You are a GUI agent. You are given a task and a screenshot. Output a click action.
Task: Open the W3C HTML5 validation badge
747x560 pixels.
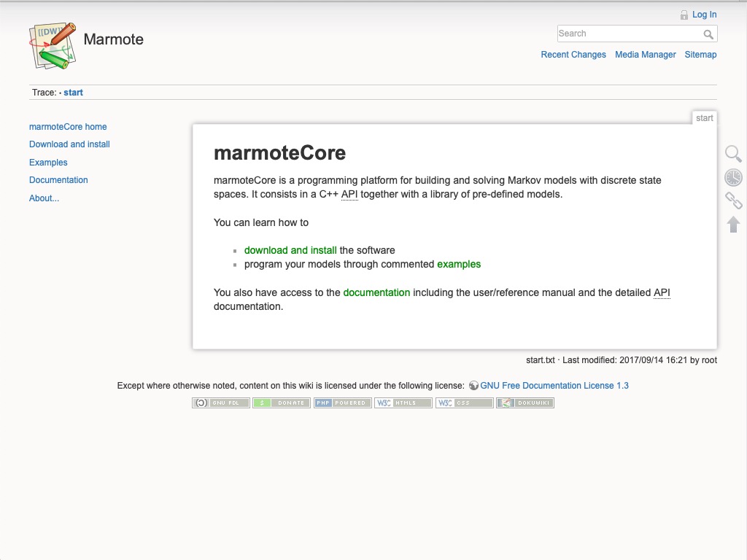click(x=403, y=402)
